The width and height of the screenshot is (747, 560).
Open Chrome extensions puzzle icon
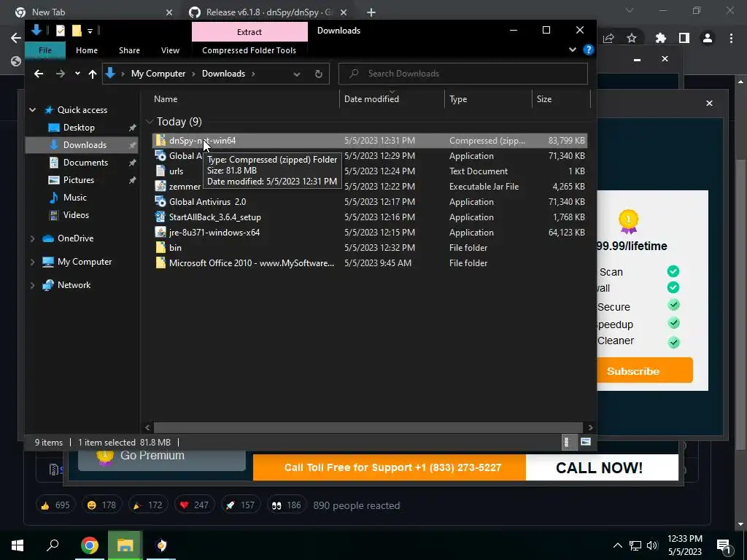pyautogui.click(x=660, y=38)
